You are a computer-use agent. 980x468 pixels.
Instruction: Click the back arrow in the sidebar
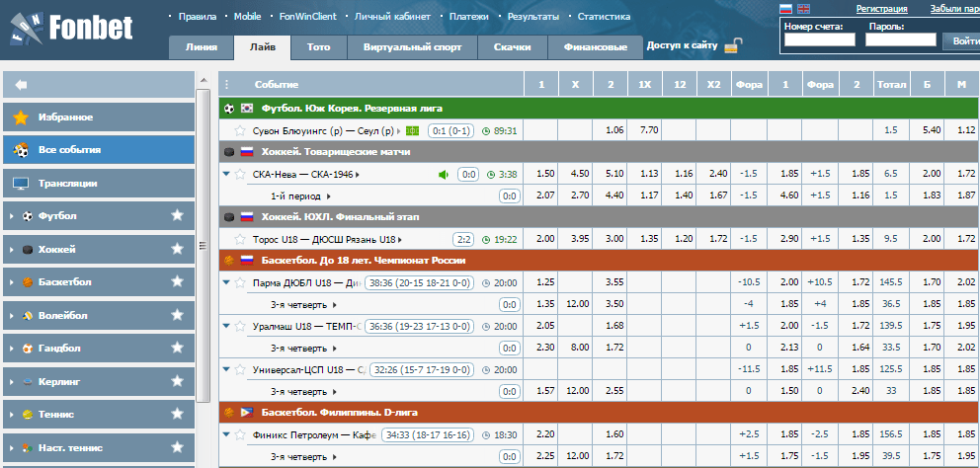(22, 84)
